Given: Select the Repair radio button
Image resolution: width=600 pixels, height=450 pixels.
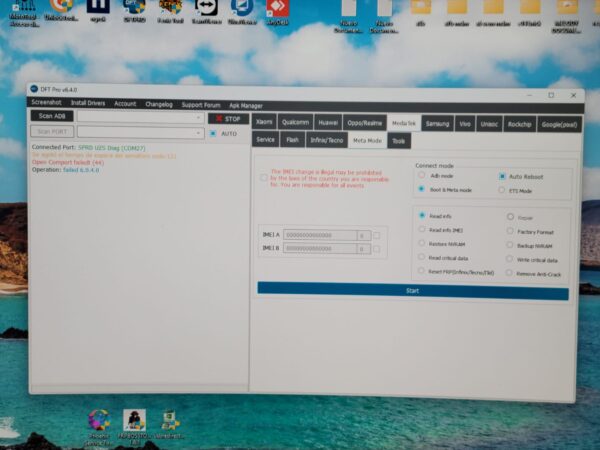Looking at the screenshot, I should pyautogui.click(x=510, y=217).
